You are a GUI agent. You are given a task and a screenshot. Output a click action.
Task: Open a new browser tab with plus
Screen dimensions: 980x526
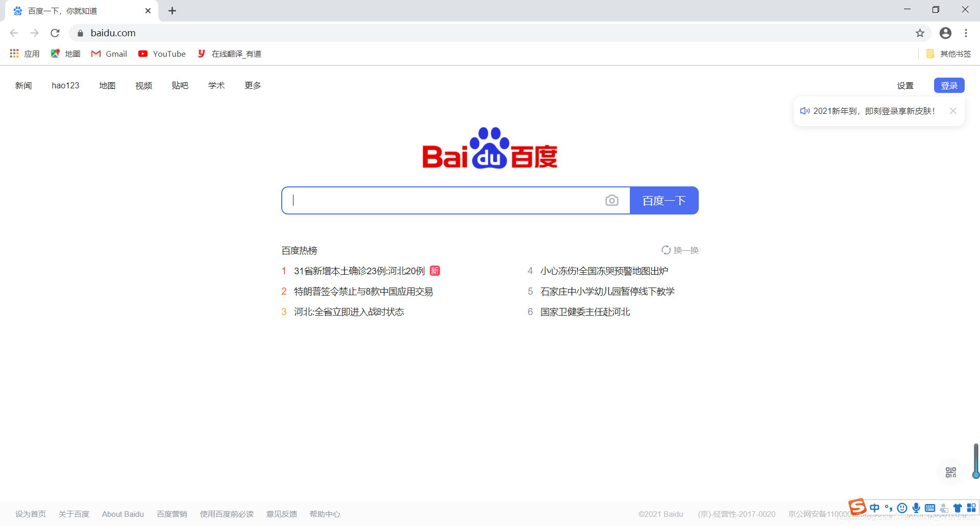[x=173, y=11]
